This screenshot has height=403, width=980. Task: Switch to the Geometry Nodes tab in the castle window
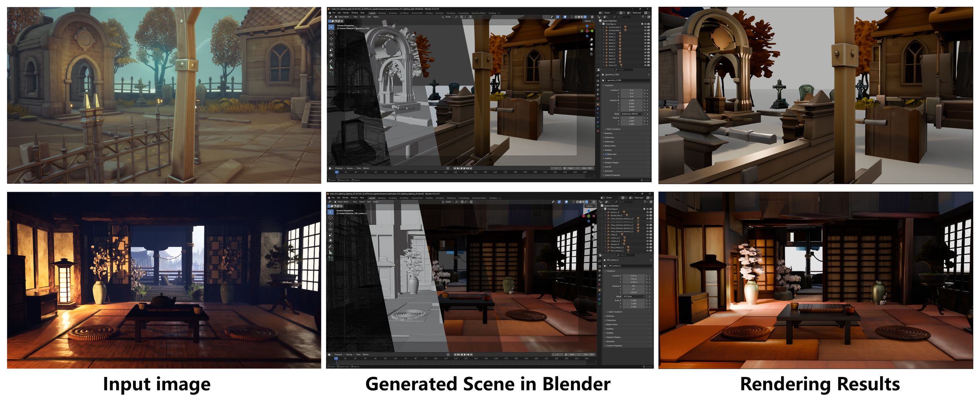tap(479, 198)
